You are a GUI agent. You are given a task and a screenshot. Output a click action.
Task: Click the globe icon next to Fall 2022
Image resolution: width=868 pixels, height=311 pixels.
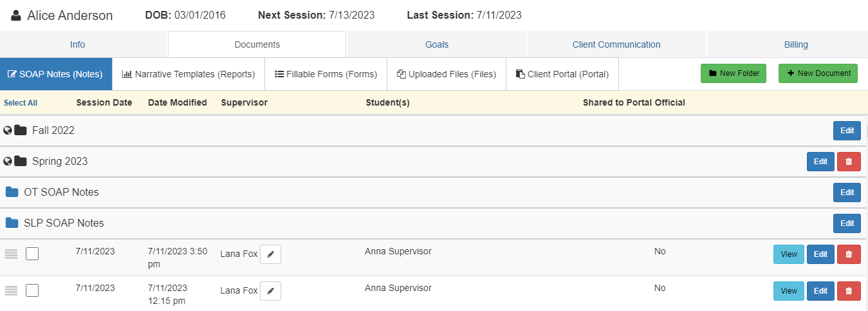point(8,130)
